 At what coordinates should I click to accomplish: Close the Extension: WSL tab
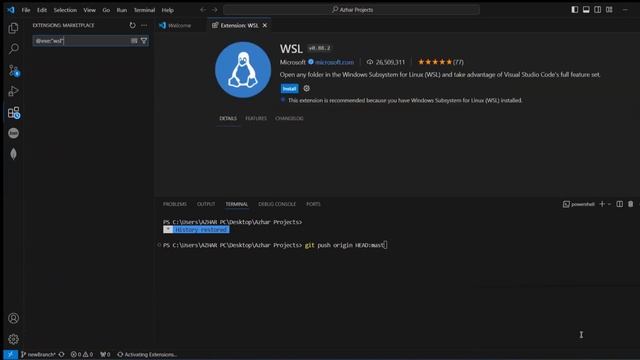265,25
